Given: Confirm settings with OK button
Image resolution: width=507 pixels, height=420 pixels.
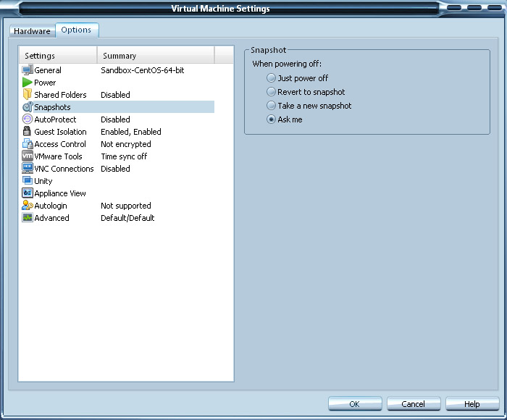Looking at the screenshot, I should [355, 404].
